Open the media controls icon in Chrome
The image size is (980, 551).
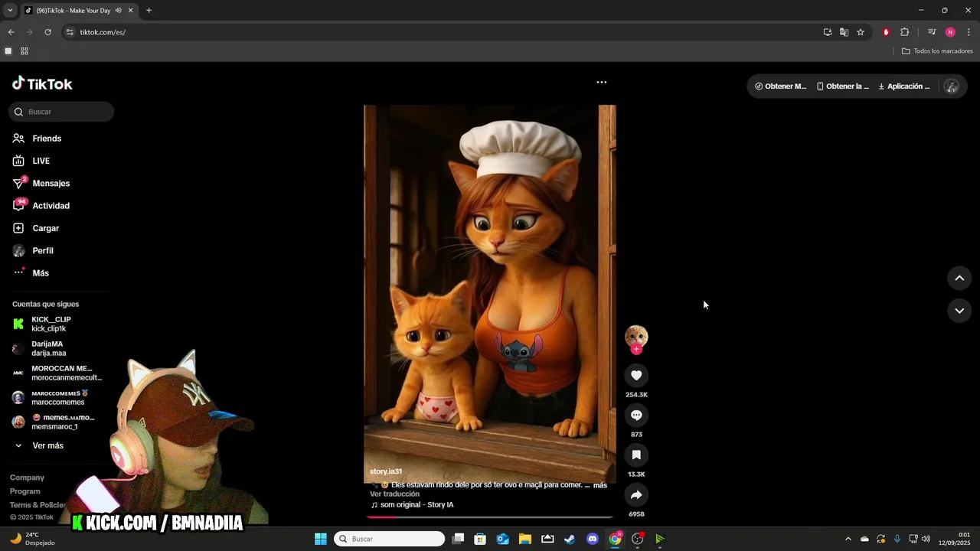[x=932, y=32]
